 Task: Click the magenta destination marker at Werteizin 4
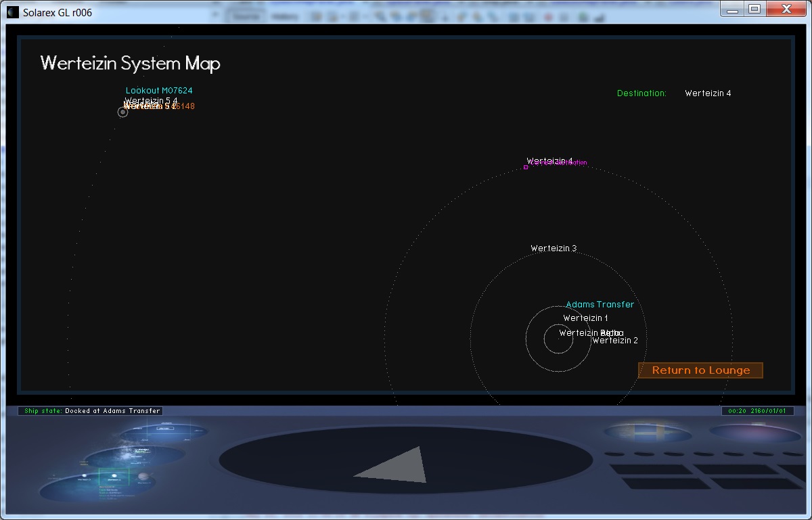526,167
